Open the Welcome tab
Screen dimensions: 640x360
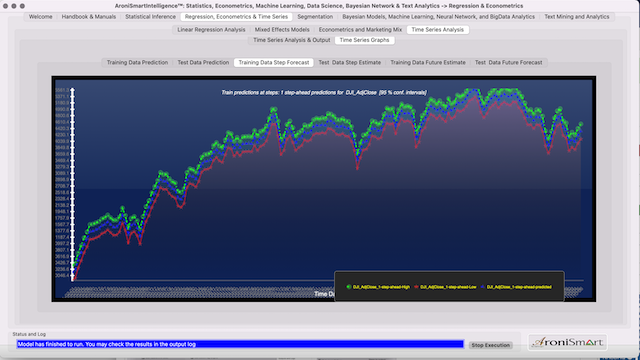tap(40, 17)
